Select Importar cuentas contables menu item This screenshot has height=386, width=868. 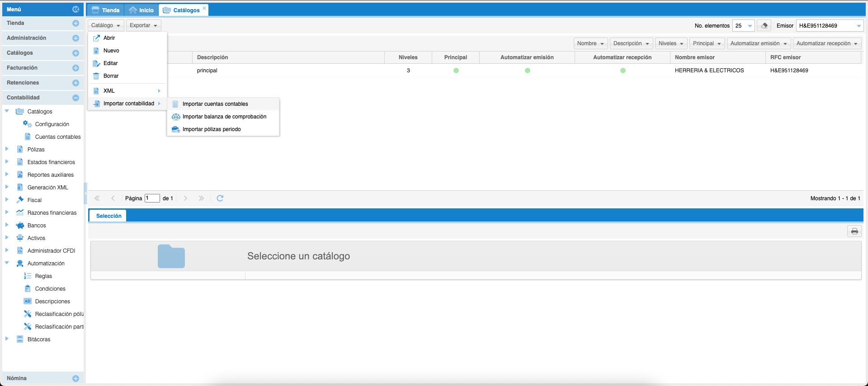pyautogui.click(x=215, y=104)
